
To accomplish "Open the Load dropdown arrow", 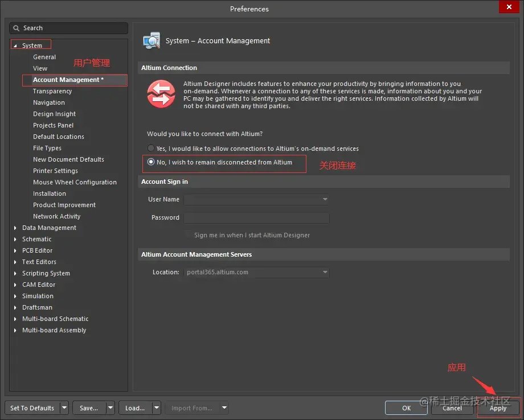I will [157, 407].
